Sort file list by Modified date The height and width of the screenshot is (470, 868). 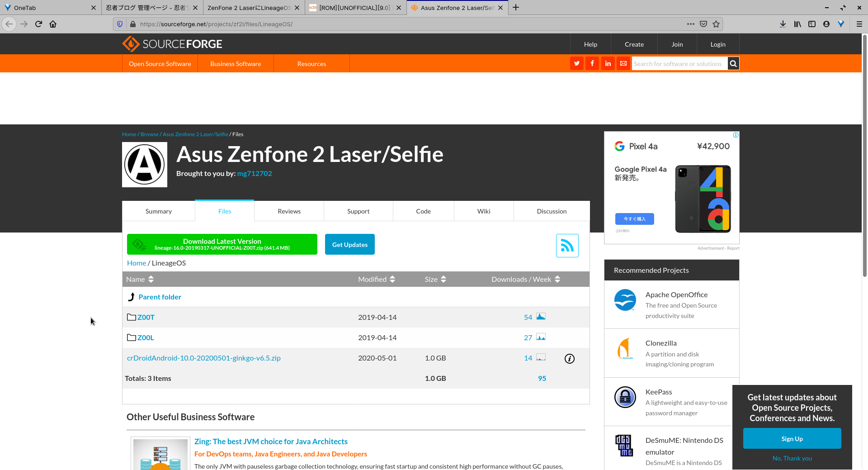pyautogui.click(x=377, y=279)
